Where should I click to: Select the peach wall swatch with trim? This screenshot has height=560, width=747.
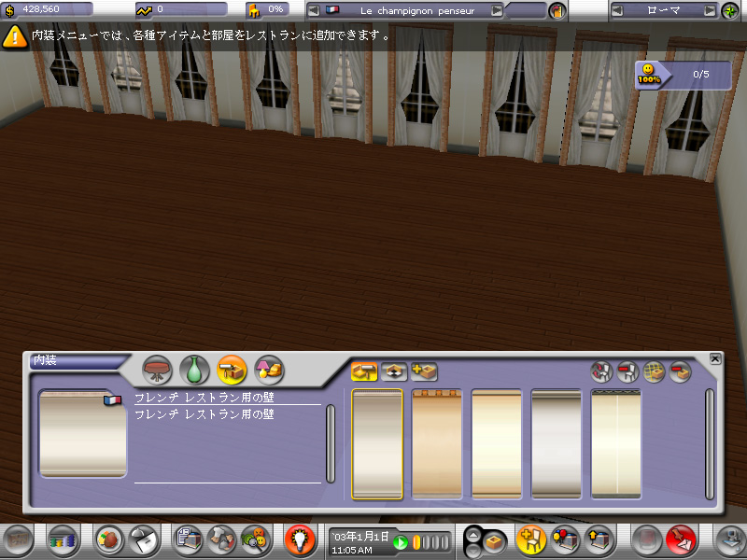(436, 444)
